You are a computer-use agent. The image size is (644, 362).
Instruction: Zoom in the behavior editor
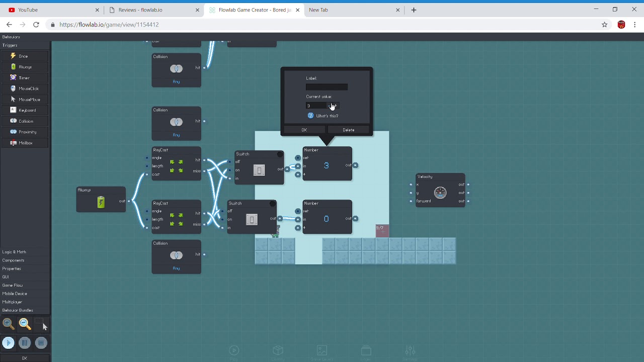click(8, 324)
